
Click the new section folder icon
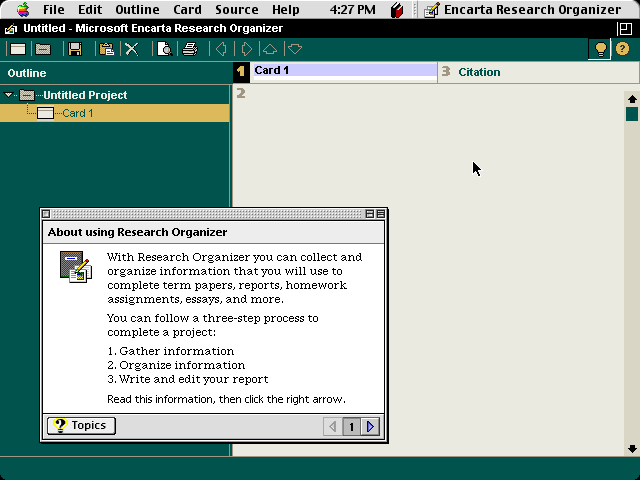[x=43, y=49]
